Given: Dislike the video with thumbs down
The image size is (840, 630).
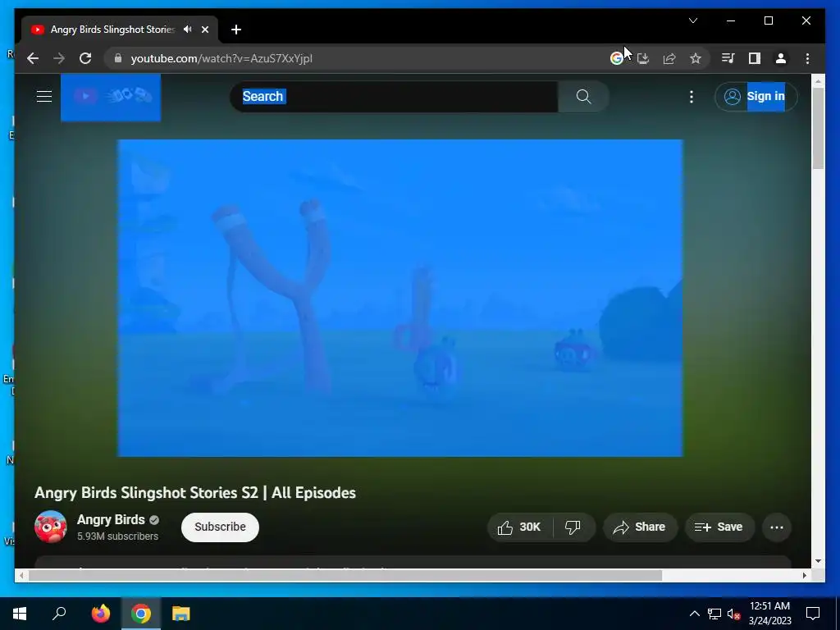Looking at the screenshot, I should [573, 527].
